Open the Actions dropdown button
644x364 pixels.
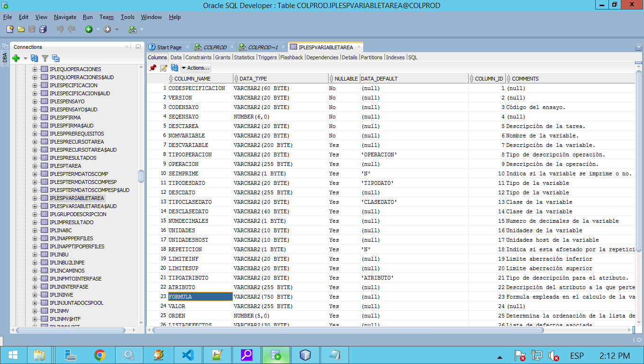coord(196,68)
